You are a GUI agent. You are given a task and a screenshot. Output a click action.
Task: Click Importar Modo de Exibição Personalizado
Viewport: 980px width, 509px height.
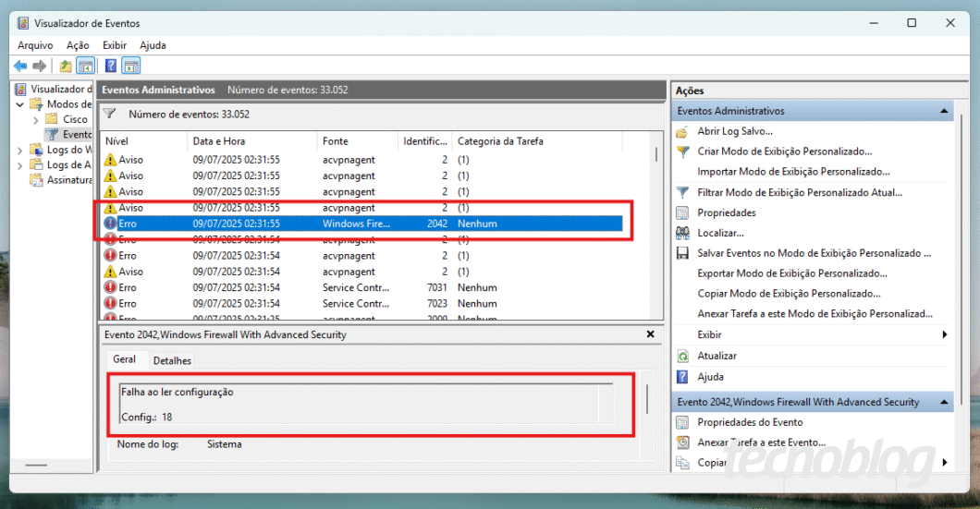point(793,172)
